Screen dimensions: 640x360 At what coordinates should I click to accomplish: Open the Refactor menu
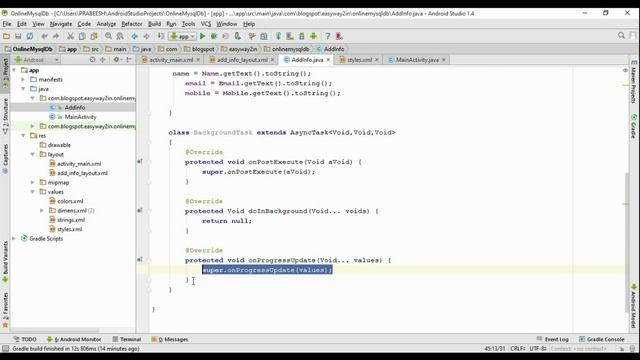132,24
